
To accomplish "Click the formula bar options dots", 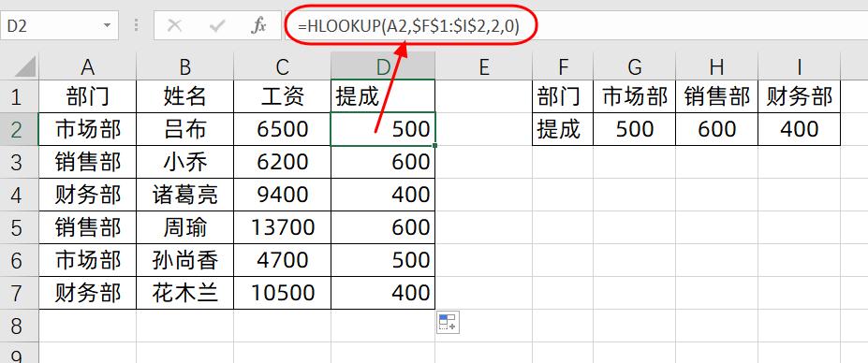I will (x=136, y=25).
